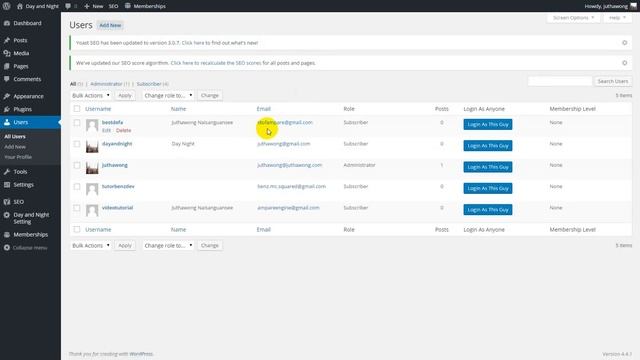640x360 pixels.
Task: Check the box for user bestdefa
Action: [x=77, y=122]
